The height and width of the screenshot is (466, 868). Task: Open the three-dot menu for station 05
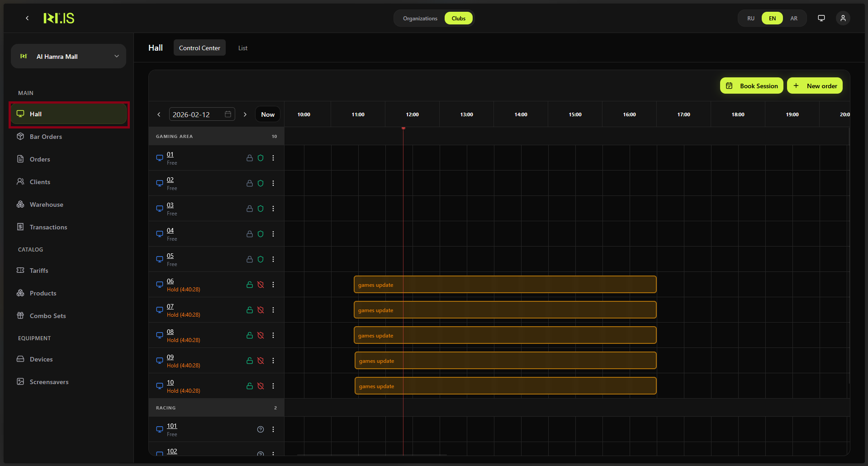coord(273,259)
